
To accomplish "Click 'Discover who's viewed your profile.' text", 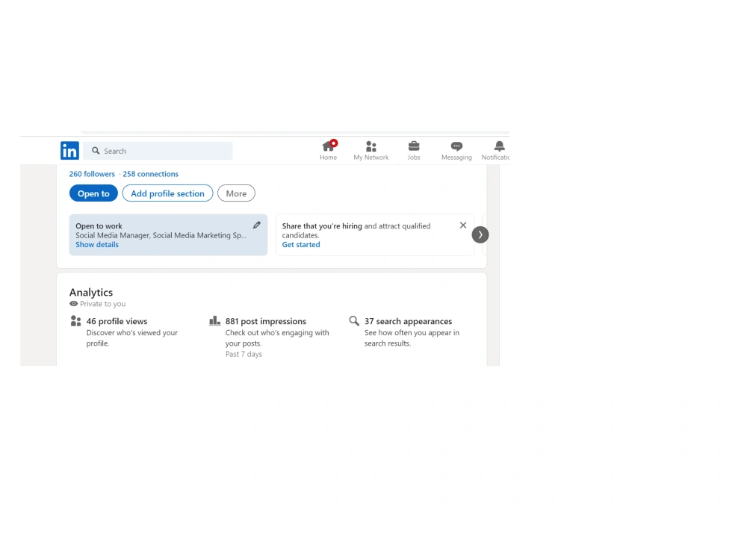I will (x=132, y=337).
